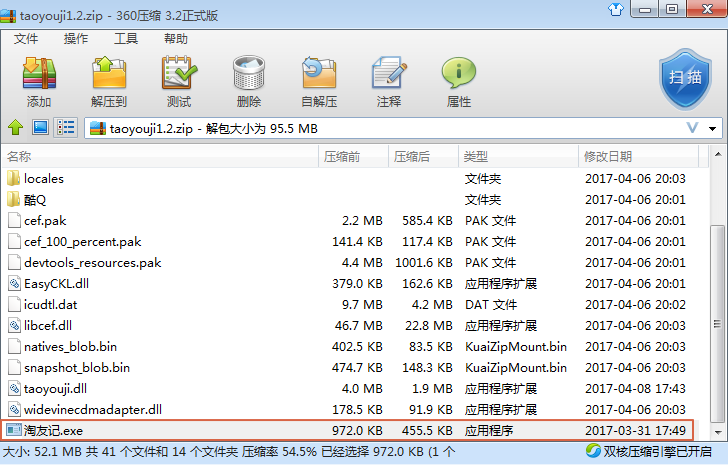Show archive 属性 (Properties) info icon
This screenshot has width=728, height=465.
click(x=459, y=73)
